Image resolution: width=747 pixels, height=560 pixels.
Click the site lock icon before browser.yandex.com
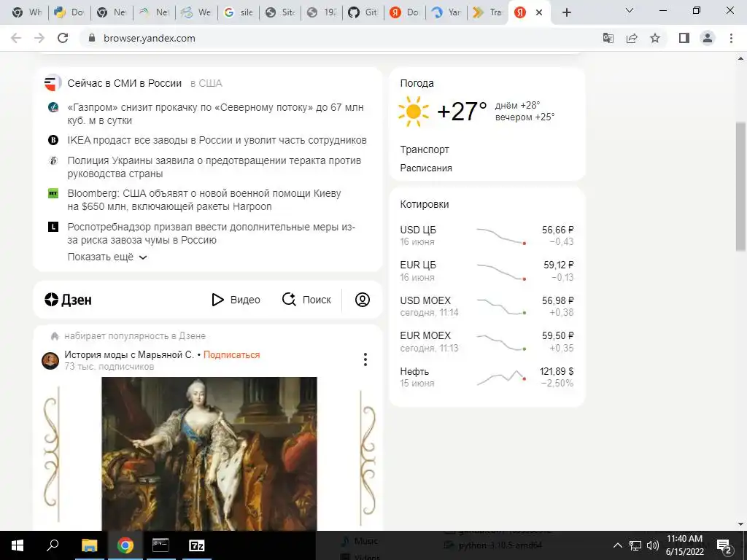click(x=92, y=38)
